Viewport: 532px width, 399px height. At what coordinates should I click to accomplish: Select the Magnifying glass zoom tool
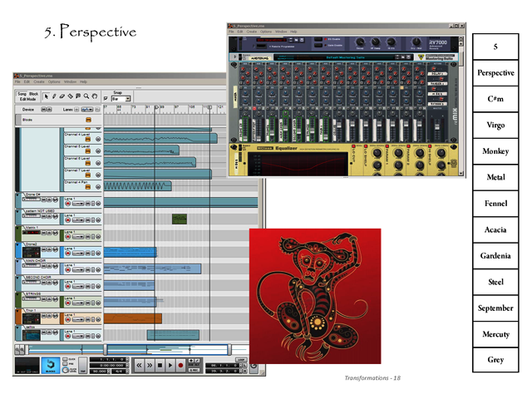click(86, 96)
